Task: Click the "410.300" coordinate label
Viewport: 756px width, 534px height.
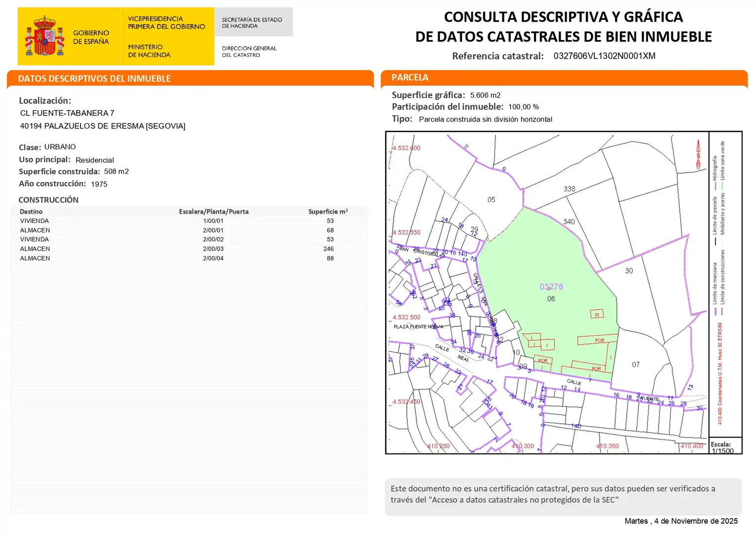Action: [x=523, y=446]
